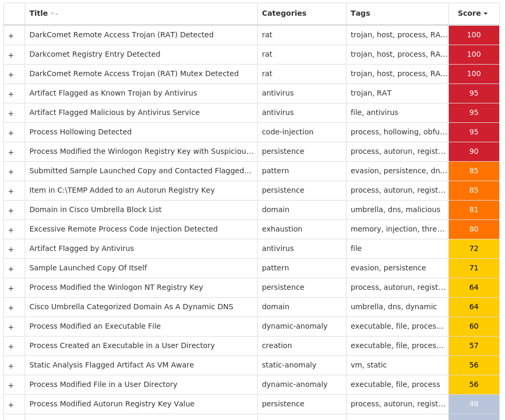Click the orange 81 score cell
The height and width of the screenshot is (420, 505).
(474, 209)
